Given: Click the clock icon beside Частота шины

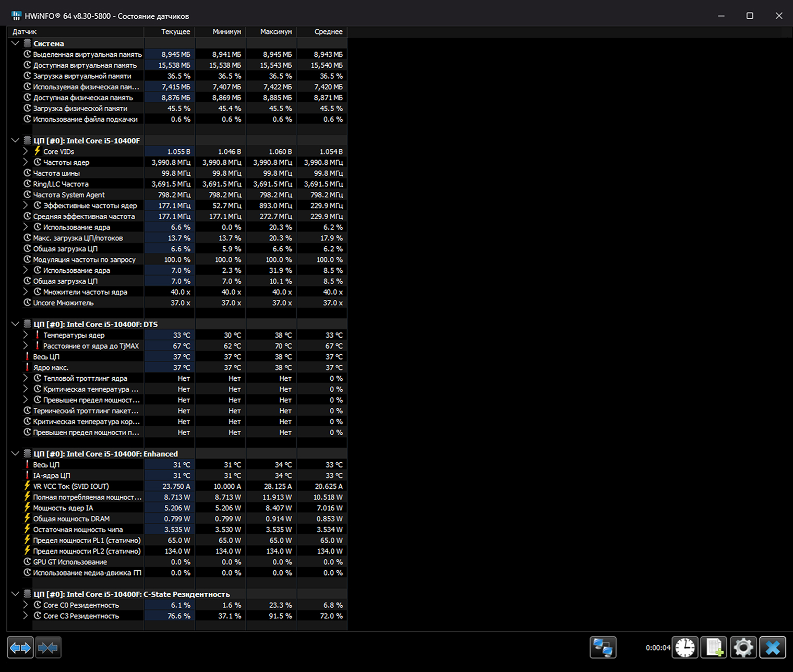Looking at the screenshot, I should click(x=27, y=173).
